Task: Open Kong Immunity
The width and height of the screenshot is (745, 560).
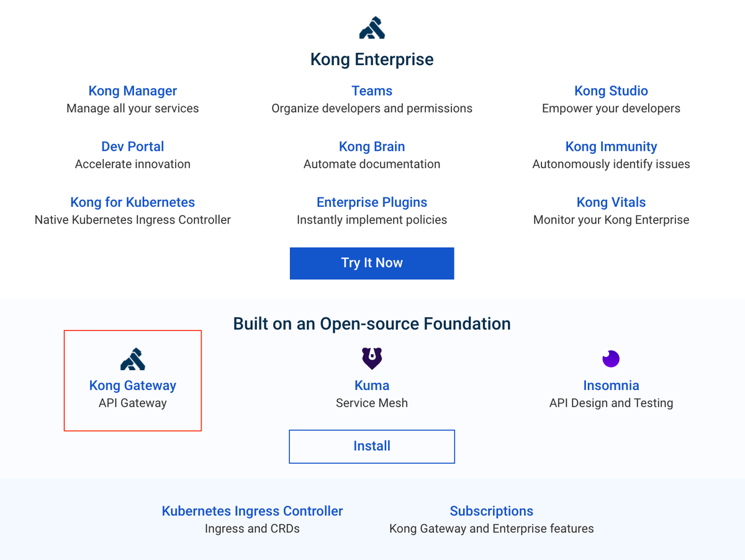Action: click(611, 147)
